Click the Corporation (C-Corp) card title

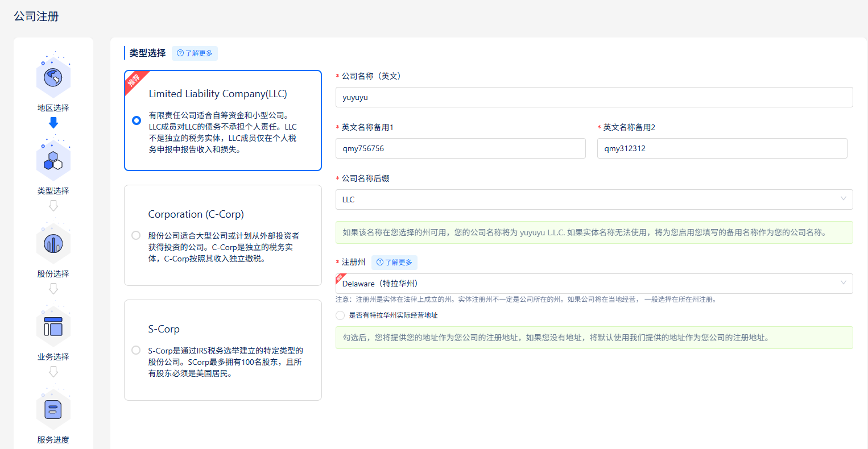(x=196, y=214)
